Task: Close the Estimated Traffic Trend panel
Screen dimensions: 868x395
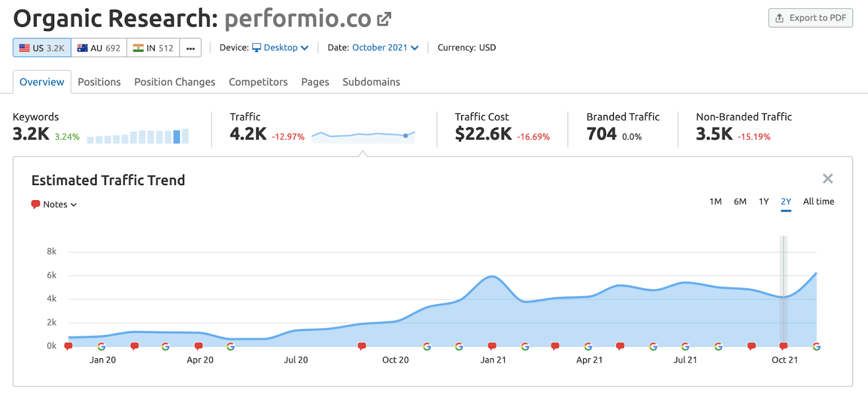Action: pos(828,179)
